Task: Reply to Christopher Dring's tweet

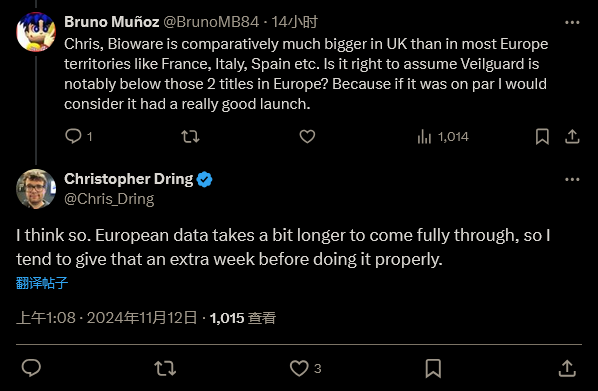Action: click(x=31, y=368)
